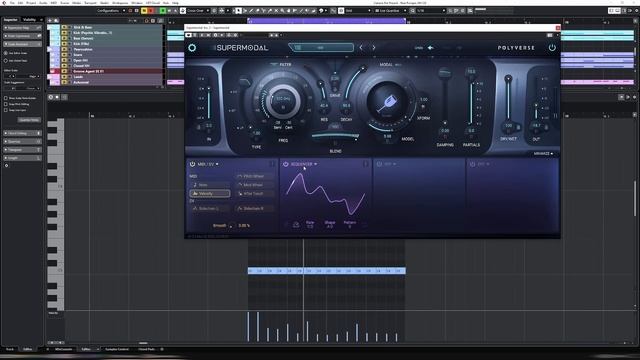Switch to the Sampler Control lower tab
The height and width of the screenshot is (360, 640).
[x=117, y=349]
